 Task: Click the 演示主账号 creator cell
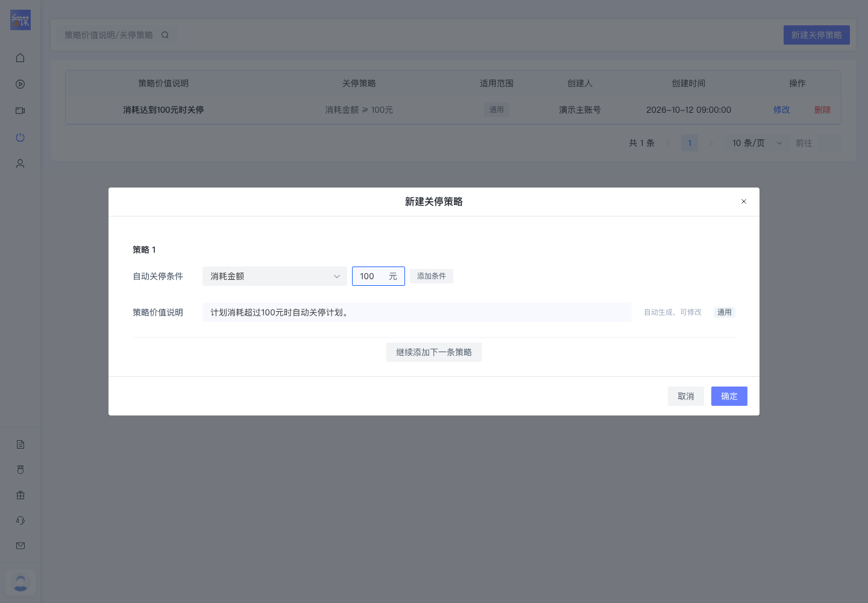(580, 110)
